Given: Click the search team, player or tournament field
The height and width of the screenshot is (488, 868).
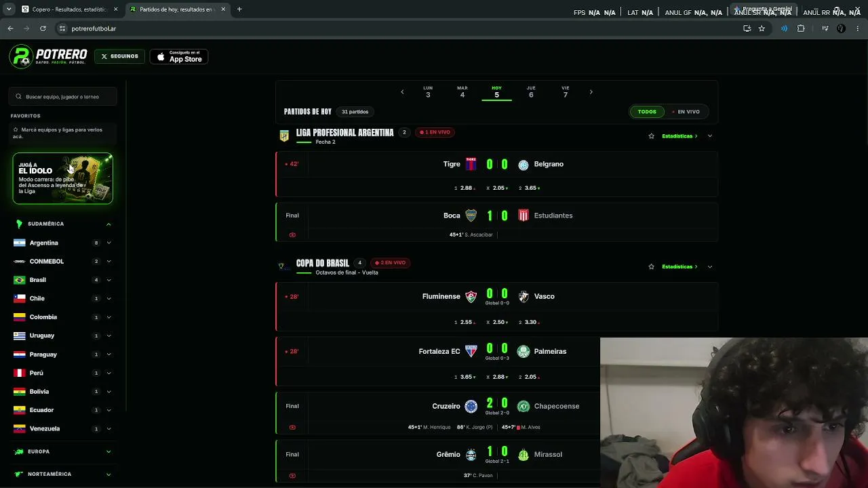Looking at the screenshot, I should pyautogui.click(x=64, y=97).
